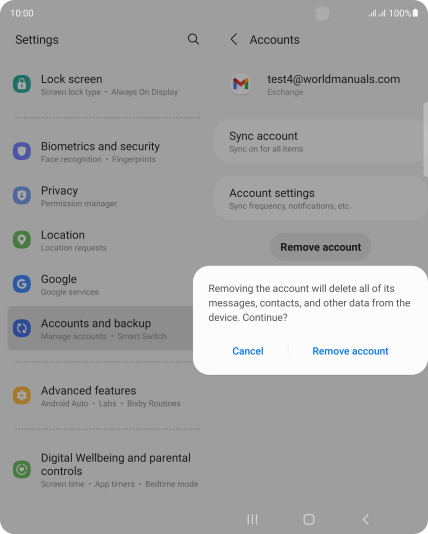Cancel the account removal dialog

pos(248,351)
